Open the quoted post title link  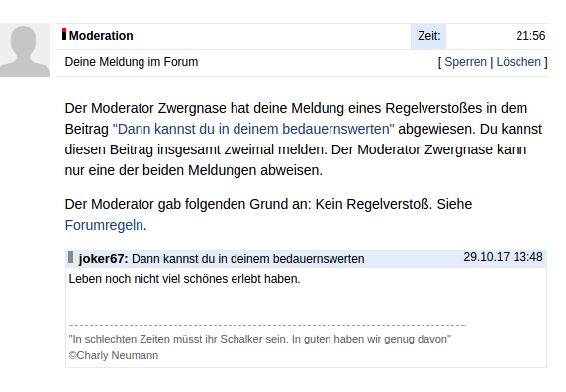(x=253, y=129)
